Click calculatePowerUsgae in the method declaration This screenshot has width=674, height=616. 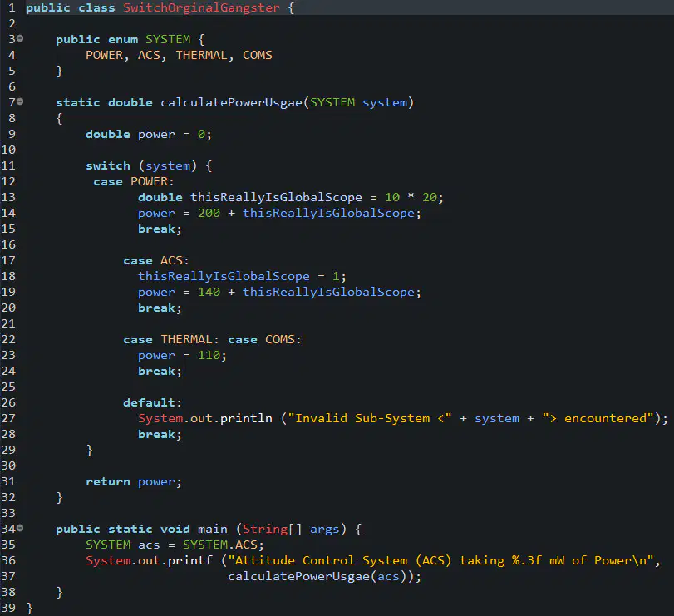231,103
